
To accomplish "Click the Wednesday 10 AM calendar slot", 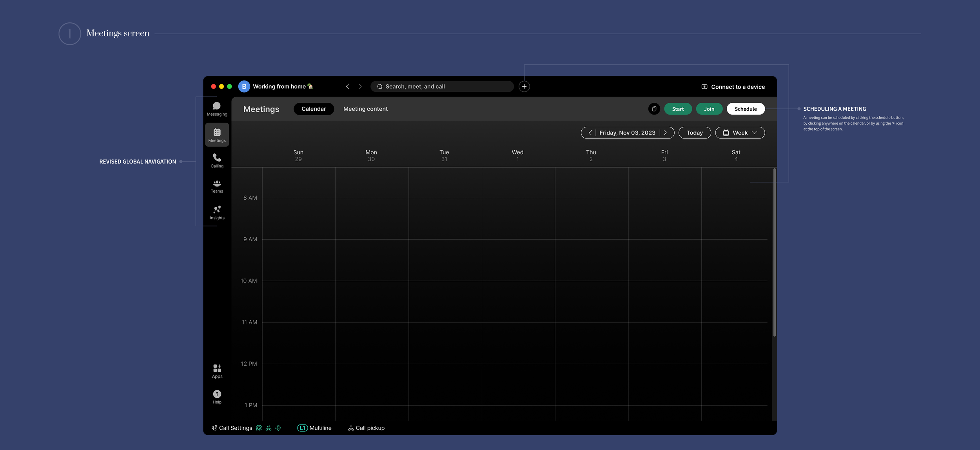I will 518,301.
